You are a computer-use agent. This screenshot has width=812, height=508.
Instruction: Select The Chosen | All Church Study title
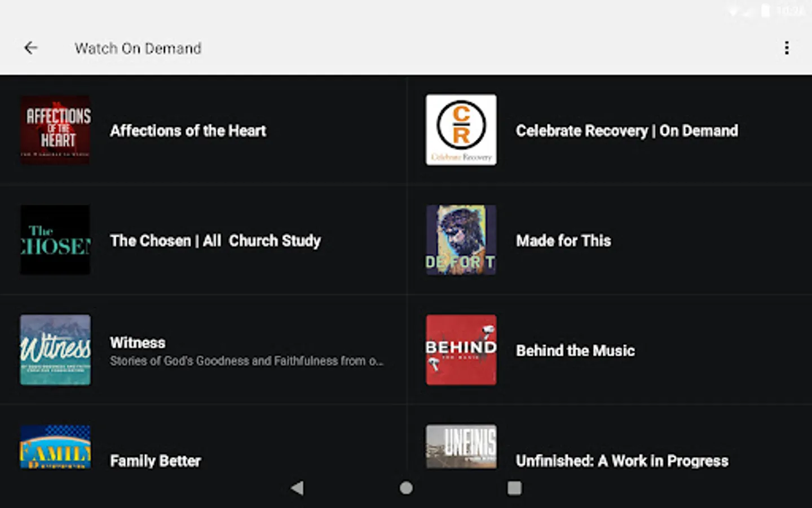click(x=215, y=241)
